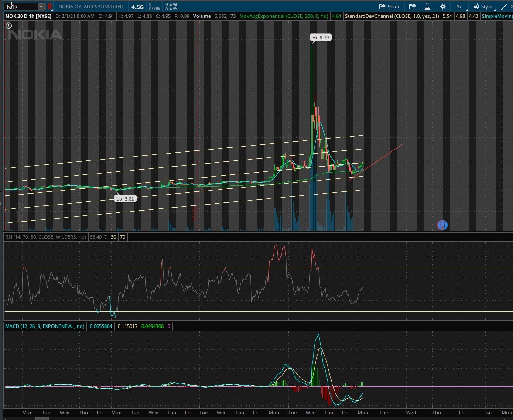
Task: Click the RSI current value 53.4017
Action: coord(99,236)
